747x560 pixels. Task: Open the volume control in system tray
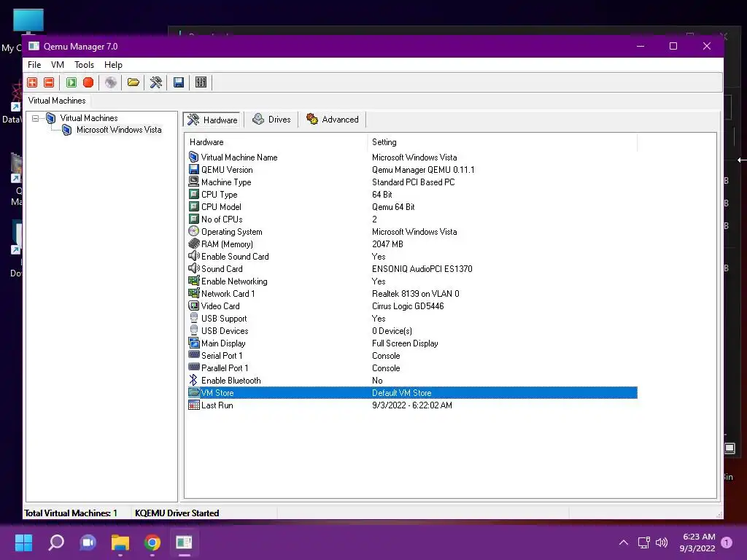662,542
